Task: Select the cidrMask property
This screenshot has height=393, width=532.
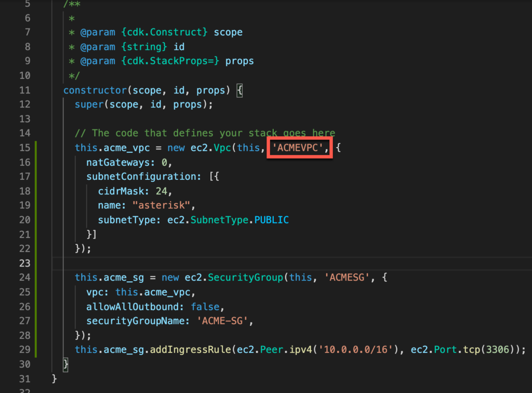Action: tap(121, 191)
